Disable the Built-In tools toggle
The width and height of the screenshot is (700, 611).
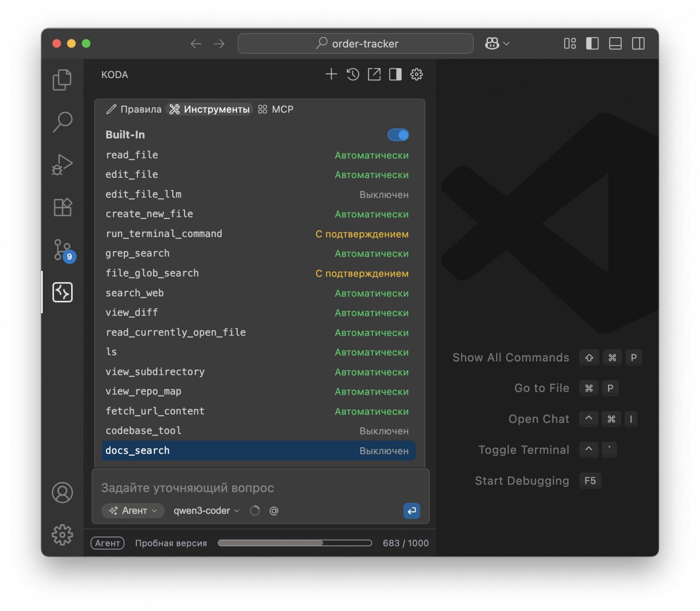[x=398, y=135]
